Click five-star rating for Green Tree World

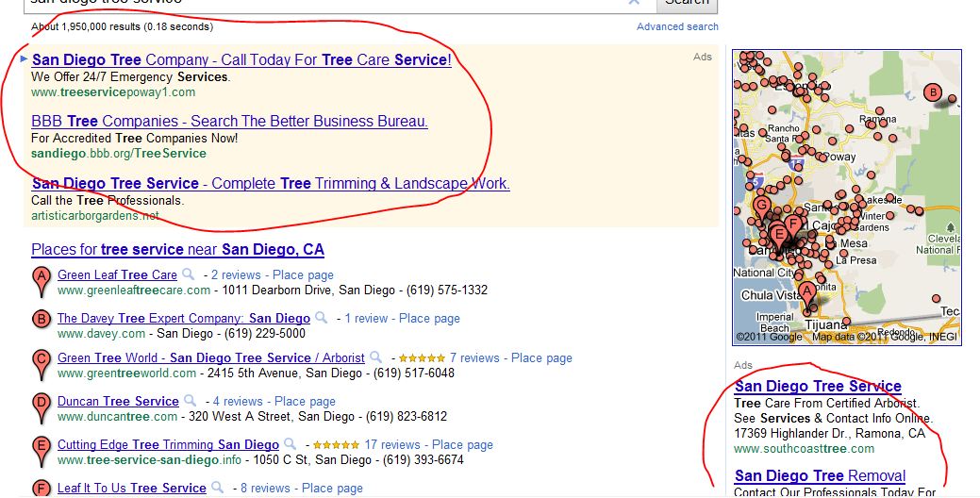(422, 358)
